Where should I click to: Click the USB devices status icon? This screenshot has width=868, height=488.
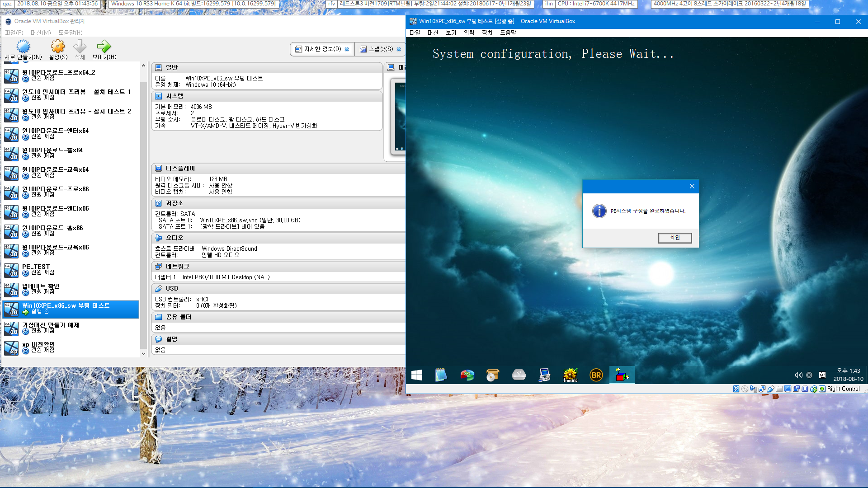tap(770, 389)
